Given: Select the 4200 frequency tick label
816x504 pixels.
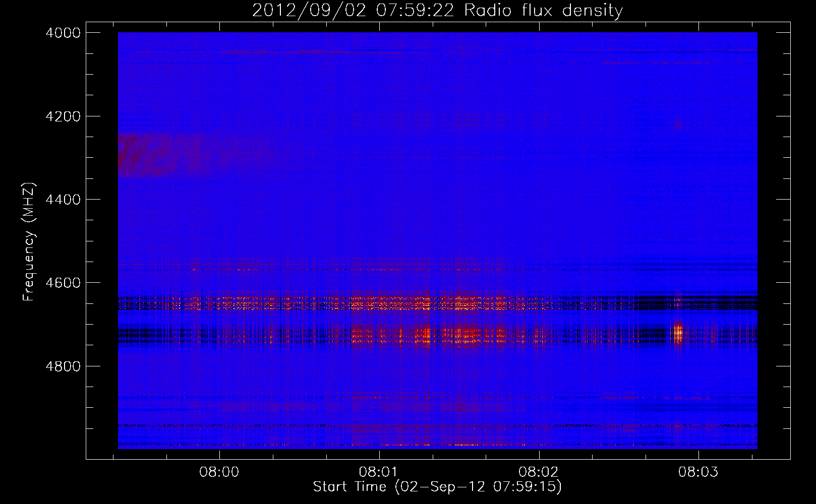Looking at the screenshot, I should [63, 116].
